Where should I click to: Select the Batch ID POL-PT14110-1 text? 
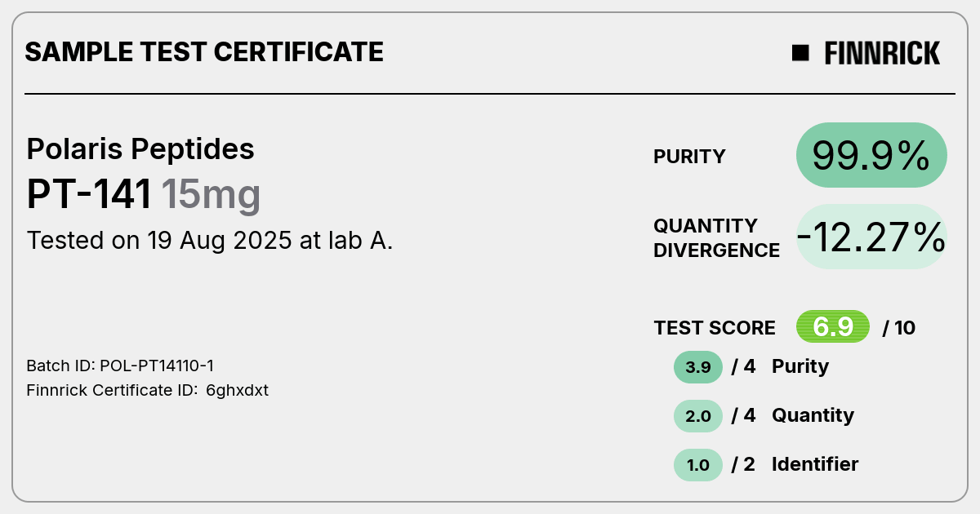(121, 366)
